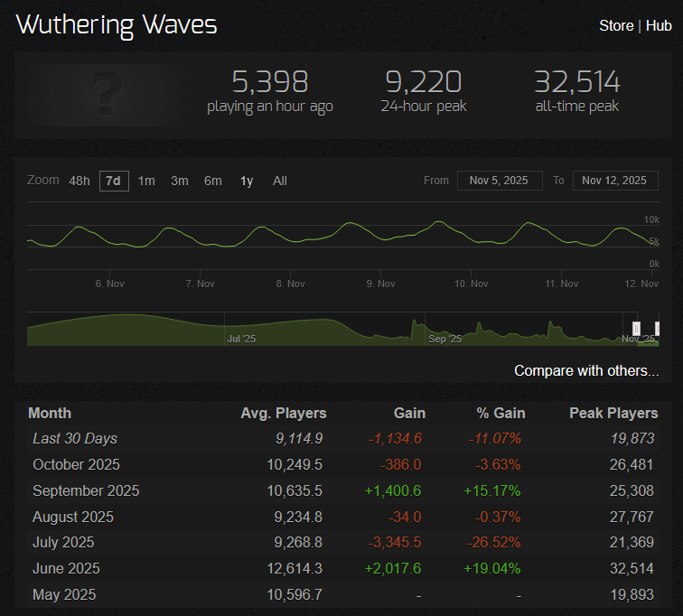The width and height of the screenshot is (683, 616).
Task: Click the Gain column header
Action: point(409,413)
